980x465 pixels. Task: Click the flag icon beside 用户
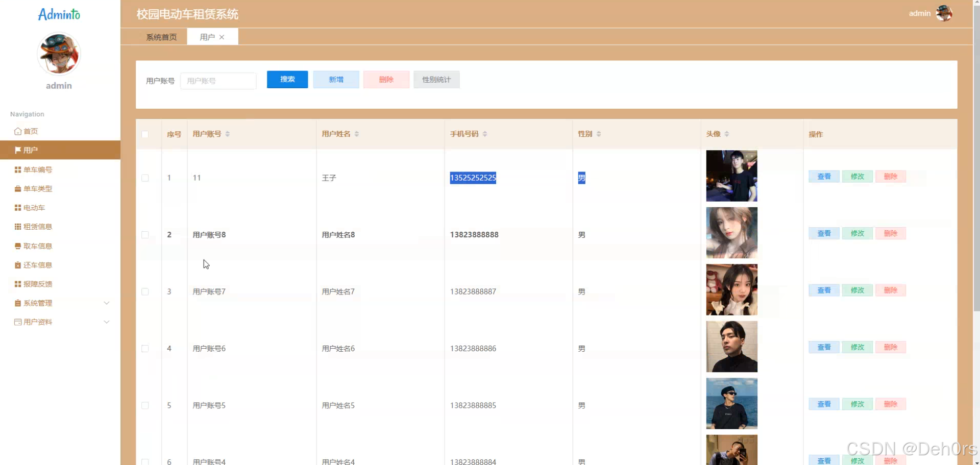[18, 150]
